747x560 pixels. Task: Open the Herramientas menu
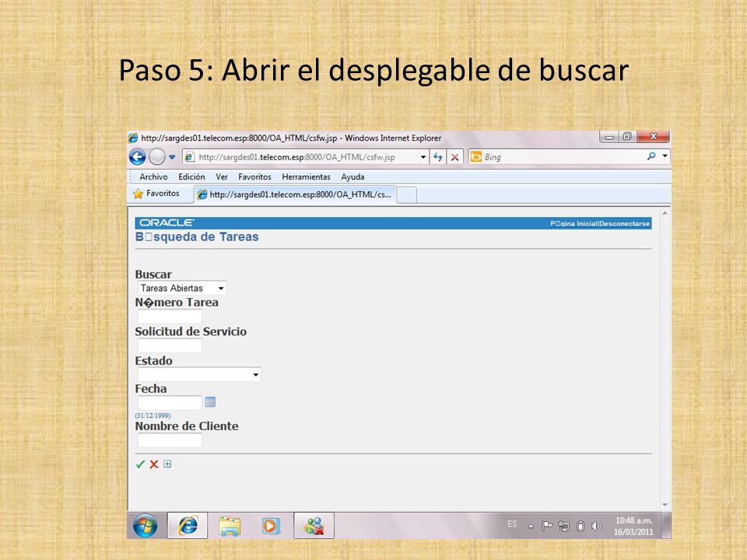(306, 177)
